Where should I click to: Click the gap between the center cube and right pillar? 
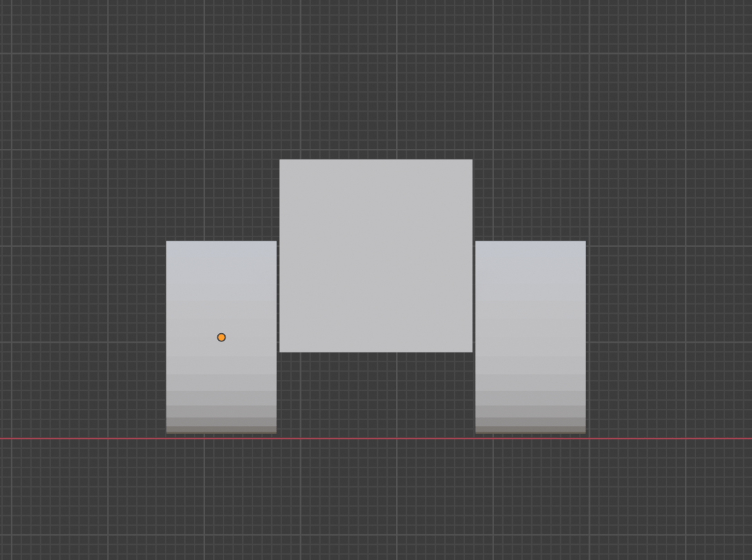[474, 297]
